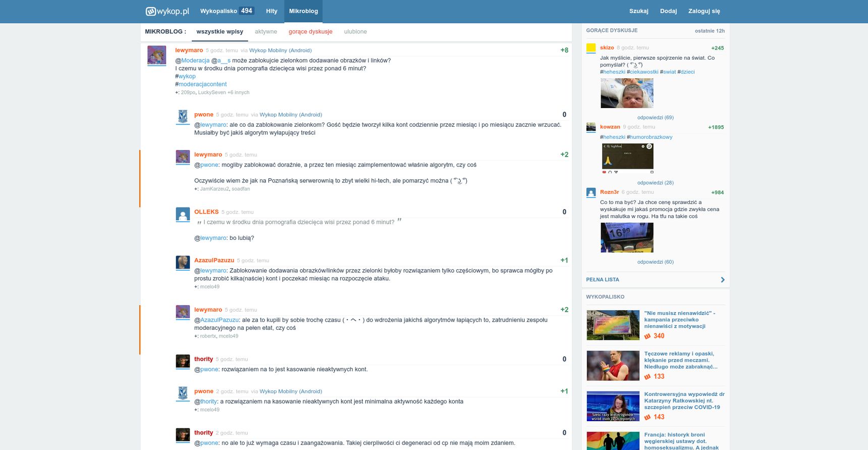Viewport: 868px width, 450px height.
Task: Open the rainbow armband footballer thumbnail
Action: [x=613, y=366]
